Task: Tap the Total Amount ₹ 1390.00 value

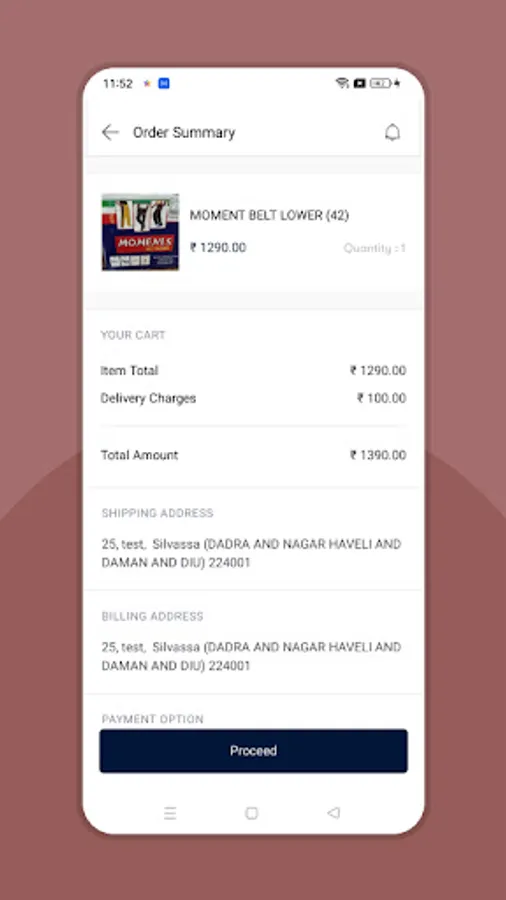Action: 378,455
